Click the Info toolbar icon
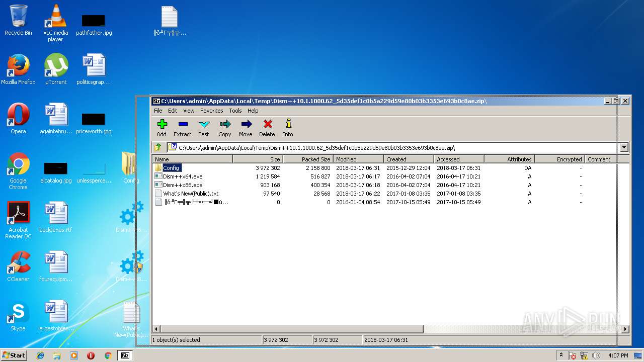 (x=288, y=128)
